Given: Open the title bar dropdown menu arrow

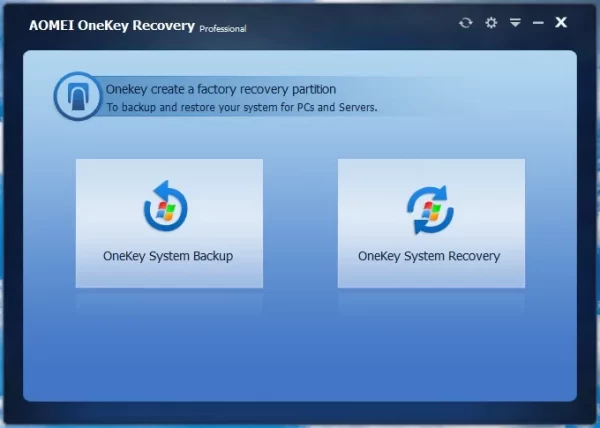Looking at the screenshot, I should (515, 23).
